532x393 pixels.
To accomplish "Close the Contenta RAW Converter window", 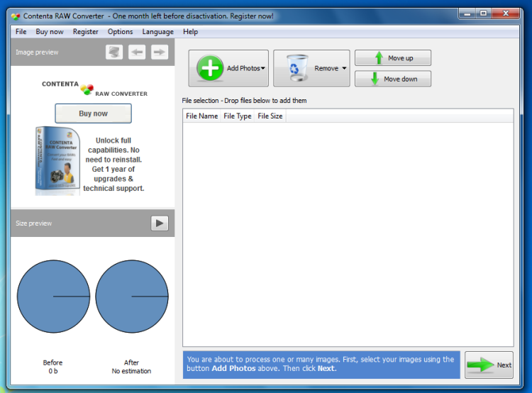I will click(506, 13).
